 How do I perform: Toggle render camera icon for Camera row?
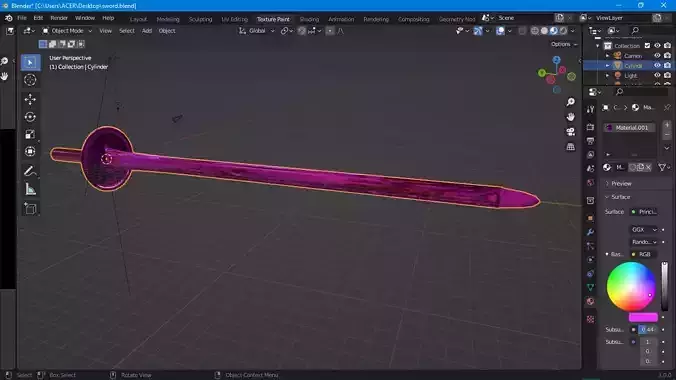point(667,56)
